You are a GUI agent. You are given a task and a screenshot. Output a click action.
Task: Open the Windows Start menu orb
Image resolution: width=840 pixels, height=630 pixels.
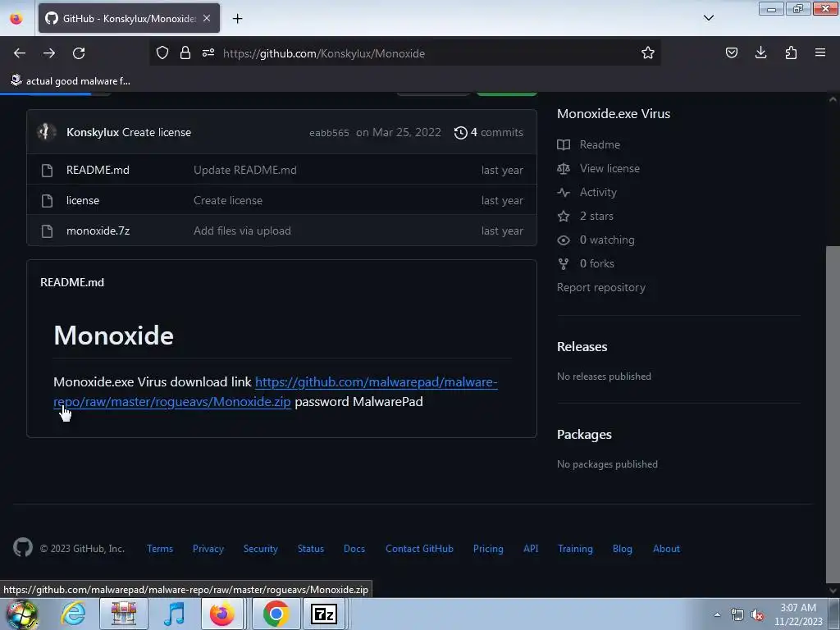click(22, 614)
